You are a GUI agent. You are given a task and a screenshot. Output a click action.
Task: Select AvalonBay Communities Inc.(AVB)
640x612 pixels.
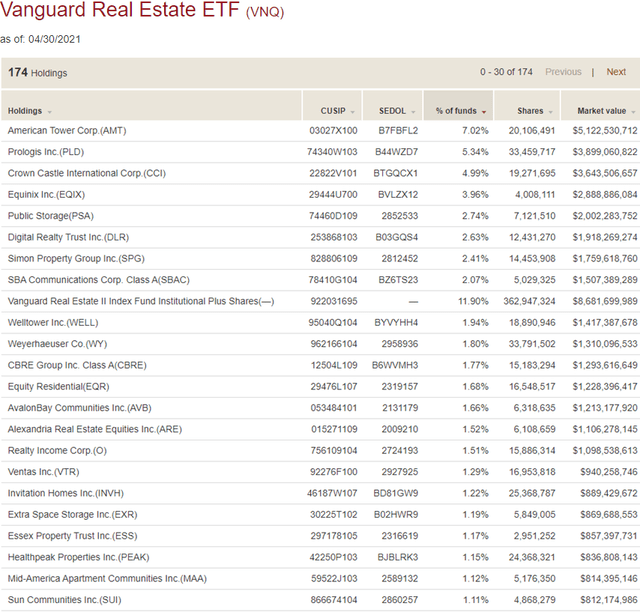pyautogui.click(x=80, y=408)
